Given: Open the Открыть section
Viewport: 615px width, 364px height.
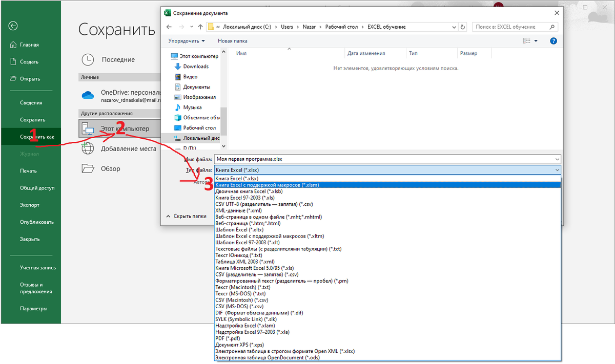Looking at the screenshot, I should point(31,79).
